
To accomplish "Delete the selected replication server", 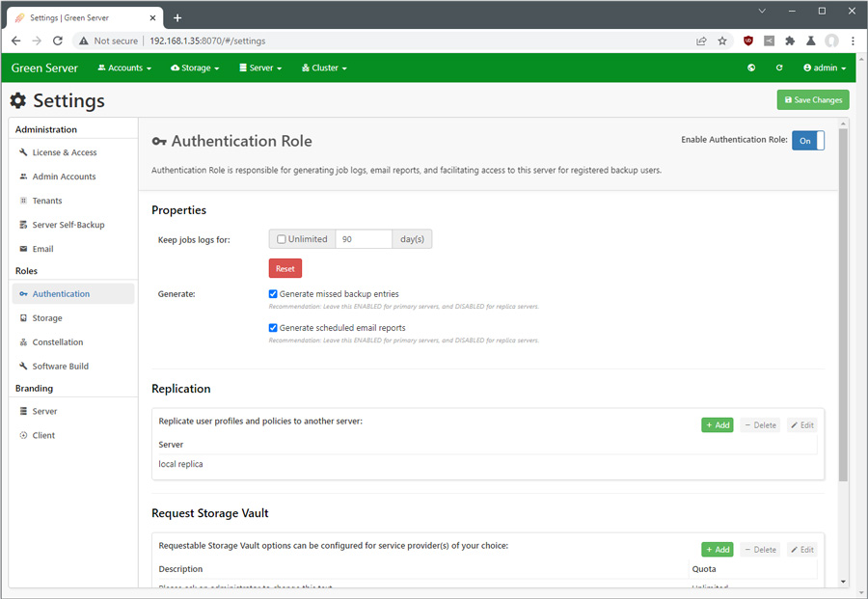I will (760, 425).
